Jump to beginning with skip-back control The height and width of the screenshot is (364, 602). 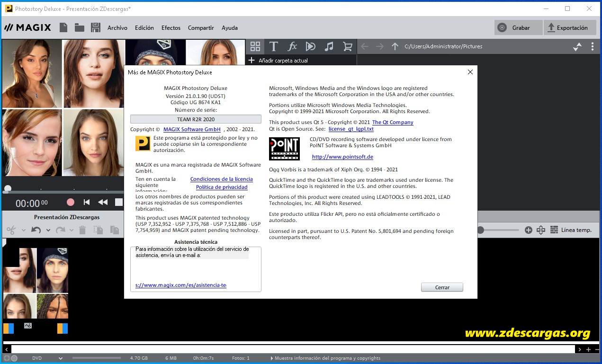tap(87, 202)
